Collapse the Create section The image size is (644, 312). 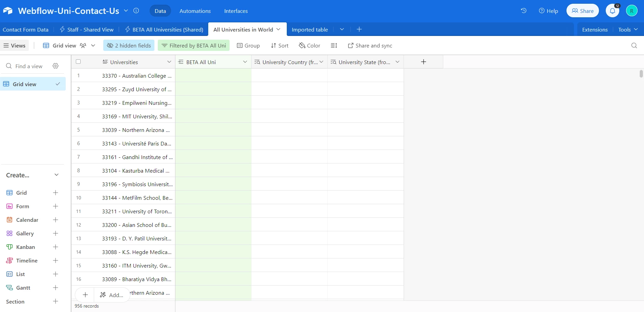tap(57, 175)
